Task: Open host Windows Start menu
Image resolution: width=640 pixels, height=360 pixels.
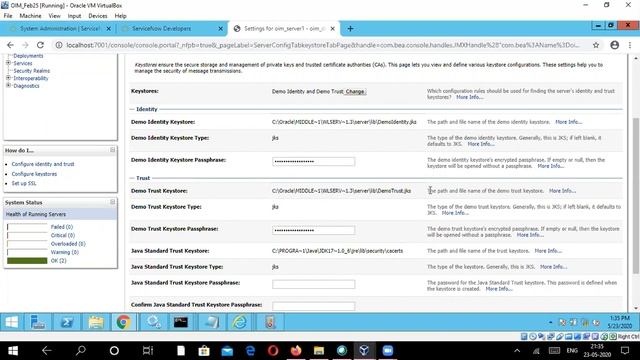Action: [13, 351]
